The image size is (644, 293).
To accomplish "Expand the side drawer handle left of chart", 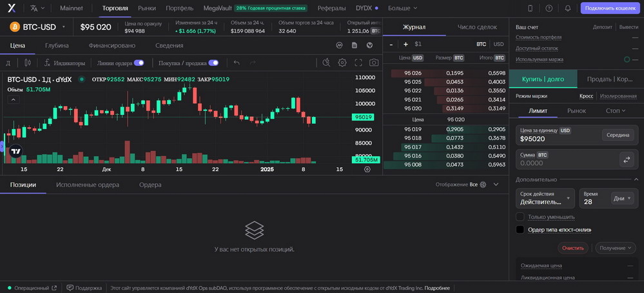I will [2, 146].
